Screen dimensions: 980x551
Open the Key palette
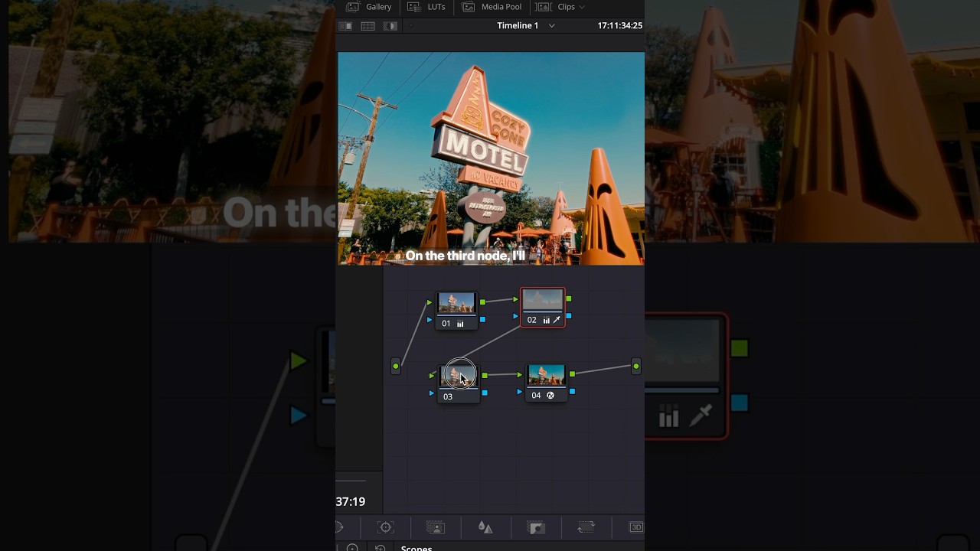536,527
